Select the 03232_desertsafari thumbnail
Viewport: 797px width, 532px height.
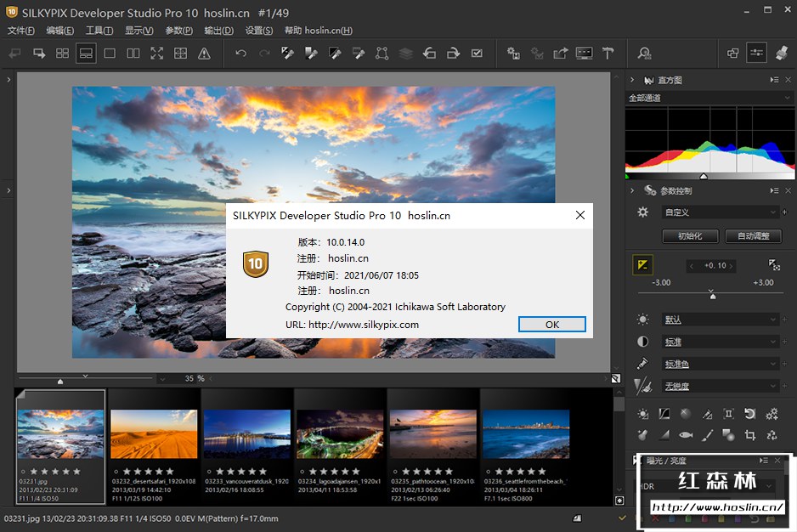pyautogui.click(x=154, y=433)
